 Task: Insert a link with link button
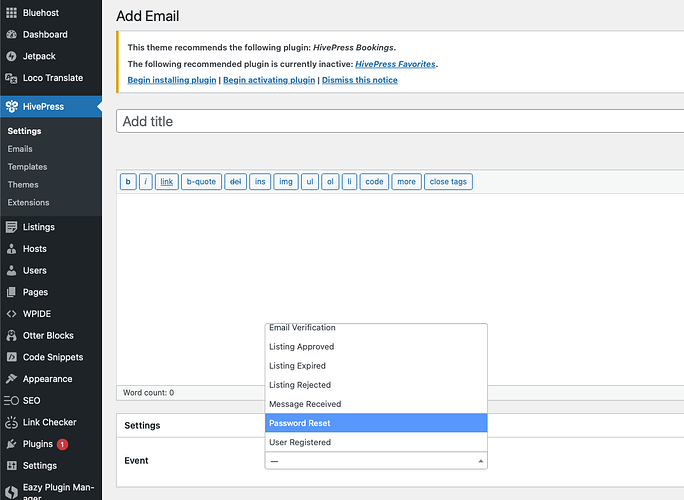pyautogui.click(x=167, y=182)
